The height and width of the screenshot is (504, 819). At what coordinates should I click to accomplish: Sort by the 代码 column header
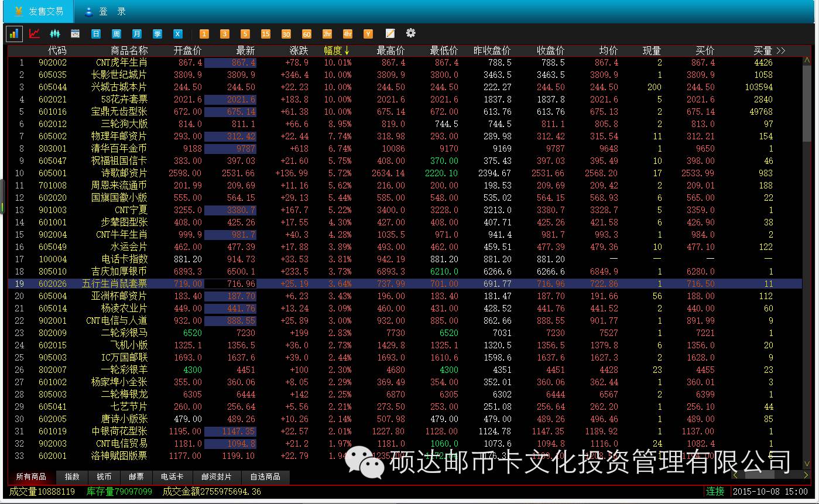[x=57, y=51]
